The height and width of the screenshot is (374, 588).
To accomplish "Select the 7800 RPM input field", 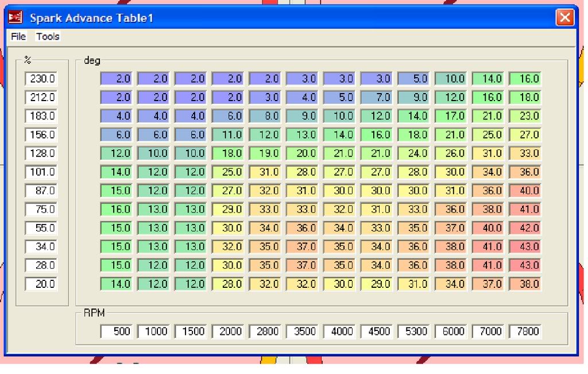I will click(x=525, y=331).
